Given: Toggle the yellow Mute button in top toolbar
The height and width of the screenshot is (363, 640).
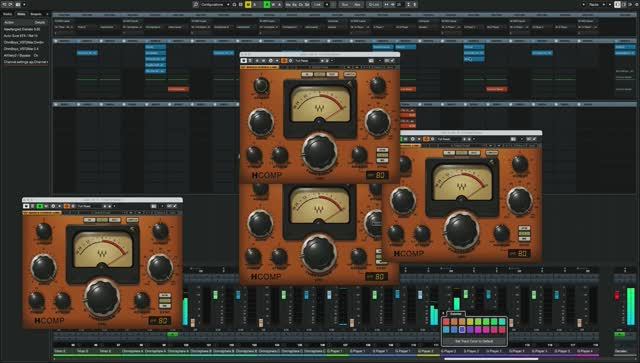Looking at the screenshot, I should coord(248,4).
